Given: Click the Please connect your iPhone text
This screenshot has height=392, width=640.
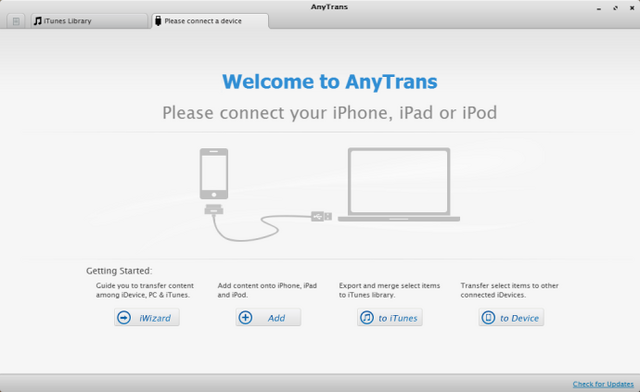Looking at the screenshot, I should tap(330, 113).
